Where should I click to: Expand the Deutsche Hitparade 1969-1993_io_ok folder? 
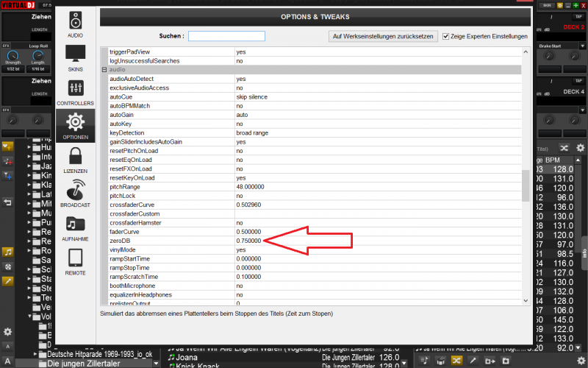[35, 354]
